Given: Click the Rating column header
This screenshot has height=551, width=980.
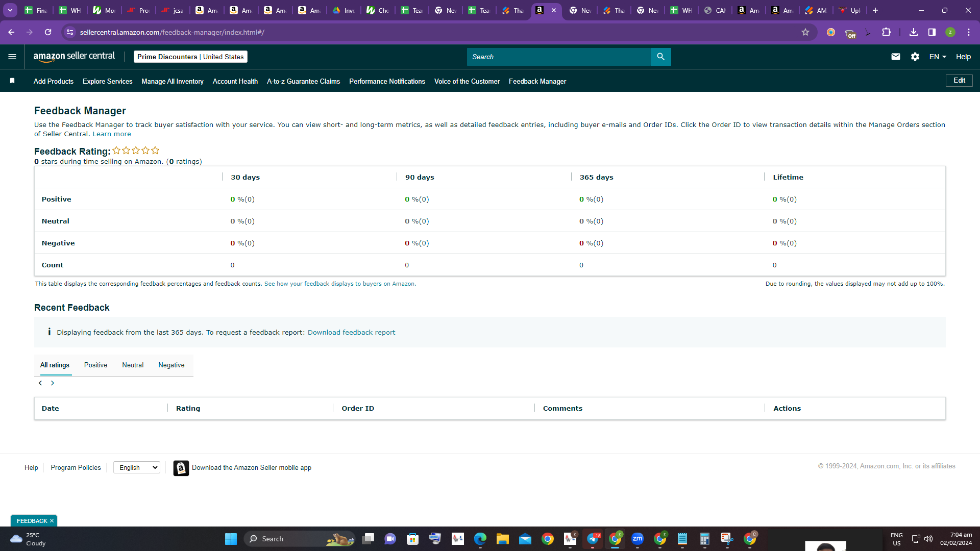Looking at the screenshot, I should 188,408.
